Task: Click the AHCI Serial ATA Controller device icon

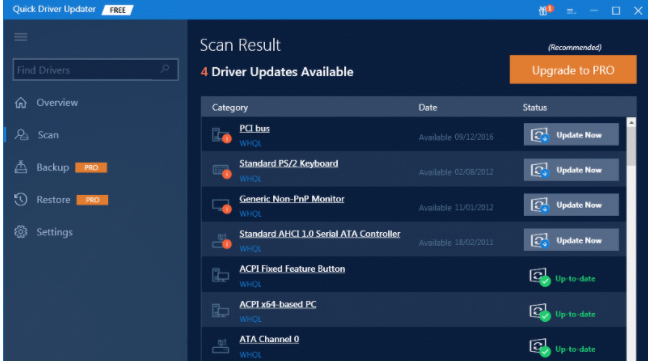Action: (x=221, y=241)
